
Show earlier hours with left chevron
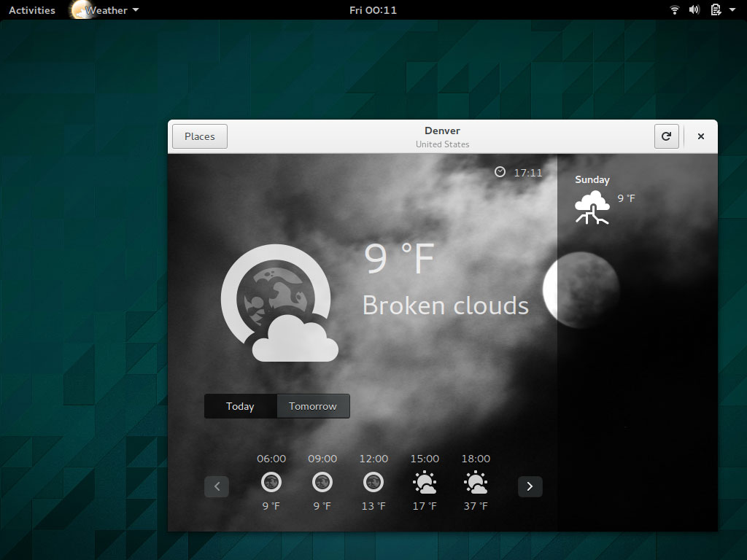click(x=217, y=486)
